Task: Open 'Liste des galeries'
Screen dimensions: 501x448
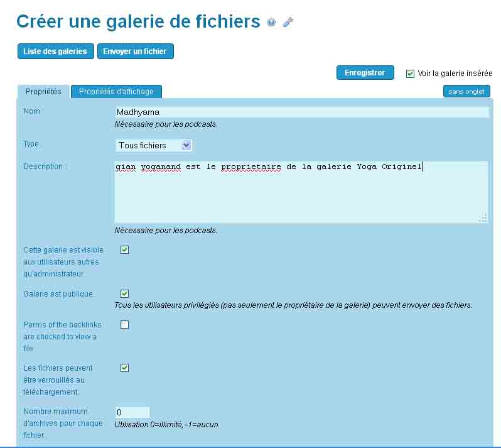Action: click(x=55, y=52)
